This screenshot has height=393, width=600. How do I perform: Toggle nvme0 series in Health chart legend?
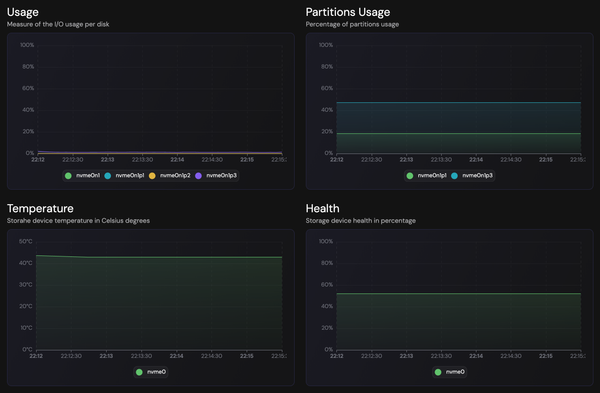[x=450, y=372]
